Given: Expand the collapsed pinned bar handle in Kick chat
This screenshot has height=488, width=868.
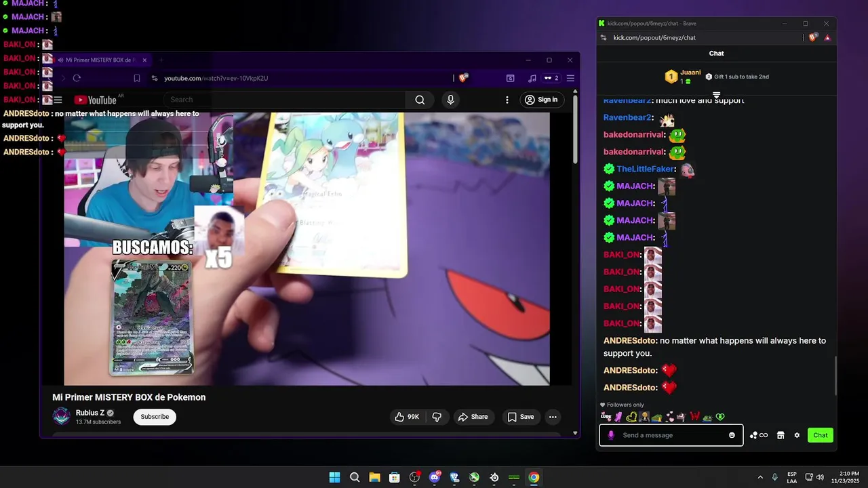Looking at the screenshot, I should coord(716,95).
